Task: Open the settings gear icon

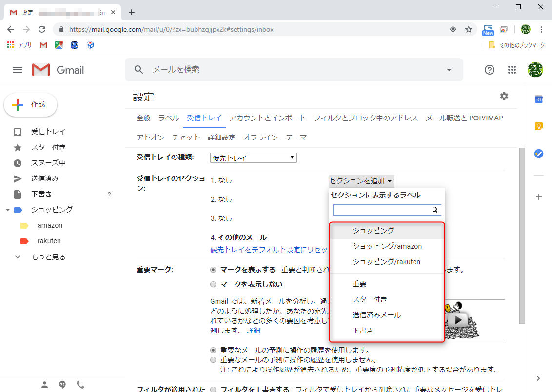Action: click(504, 96)
